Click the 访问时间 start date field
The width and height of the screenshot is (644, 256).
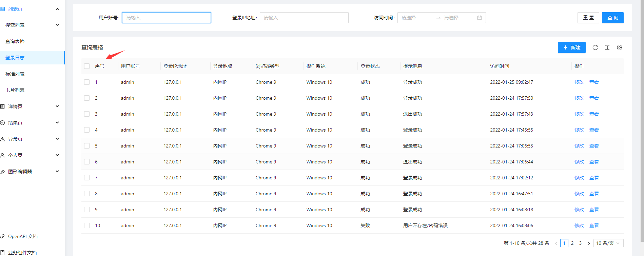coord(416,18)
